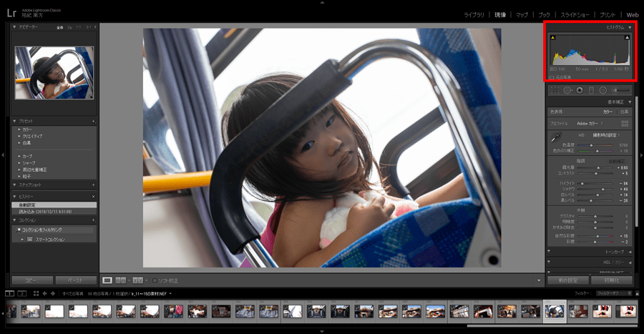Toggle the highlight clipping indicator in histogram

628,37
